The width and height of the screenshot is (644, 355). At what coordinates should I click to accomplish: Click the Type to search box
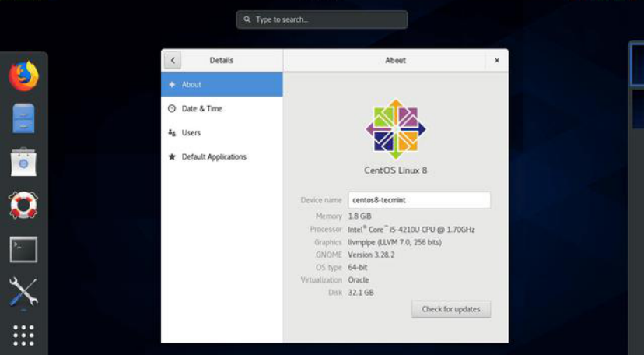click(322, 19)
